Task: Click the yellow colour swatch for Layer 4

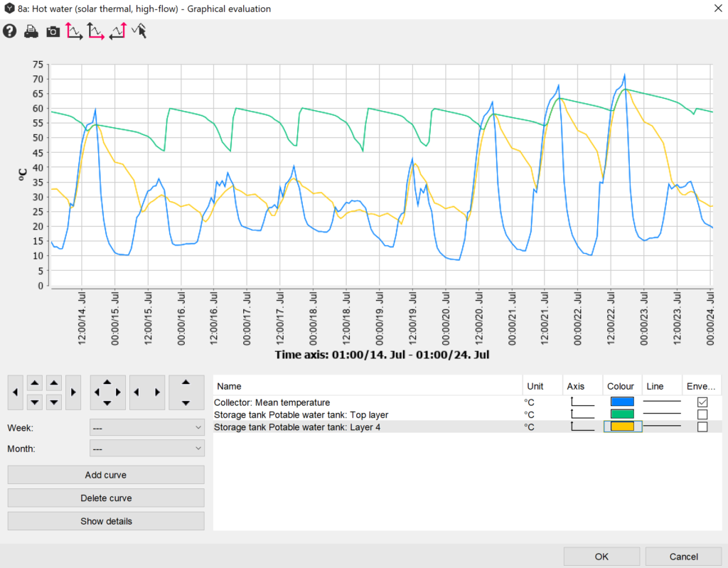Action: [x=622, y=427]
